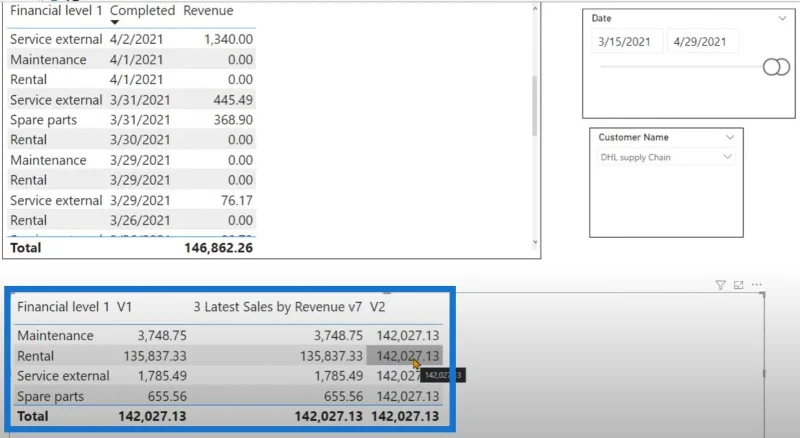Click the right handle of the date range slider

pyautogui.click(x=782, y=67)
